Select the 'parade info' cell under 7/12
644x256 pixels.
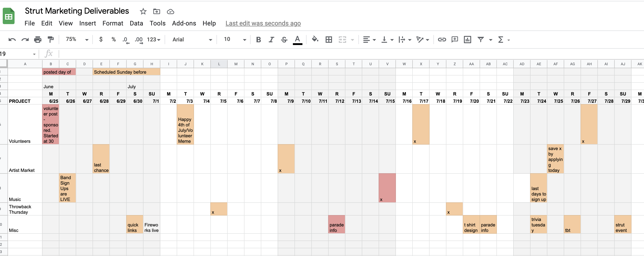point(337,224)
